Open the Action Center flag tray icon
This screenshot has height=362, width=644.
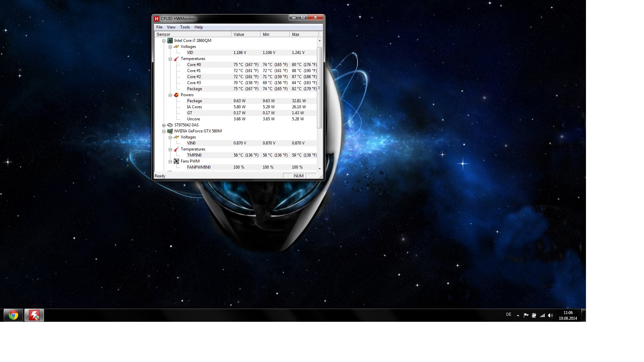tap(526, 315)
